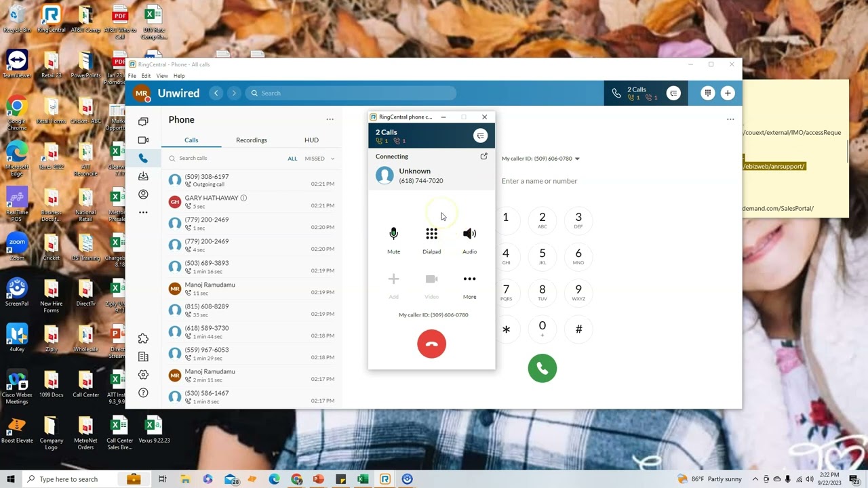This screenshot has height=488, width=868.
Task: Open the Video icon in the left sidebar
Action: click(x=143, y=140)
